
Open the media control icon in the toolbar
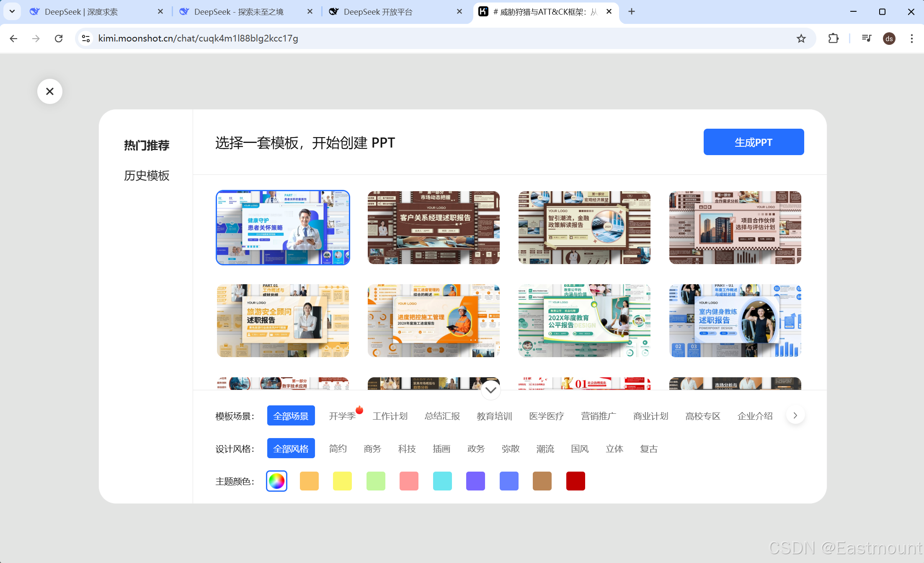867,39
